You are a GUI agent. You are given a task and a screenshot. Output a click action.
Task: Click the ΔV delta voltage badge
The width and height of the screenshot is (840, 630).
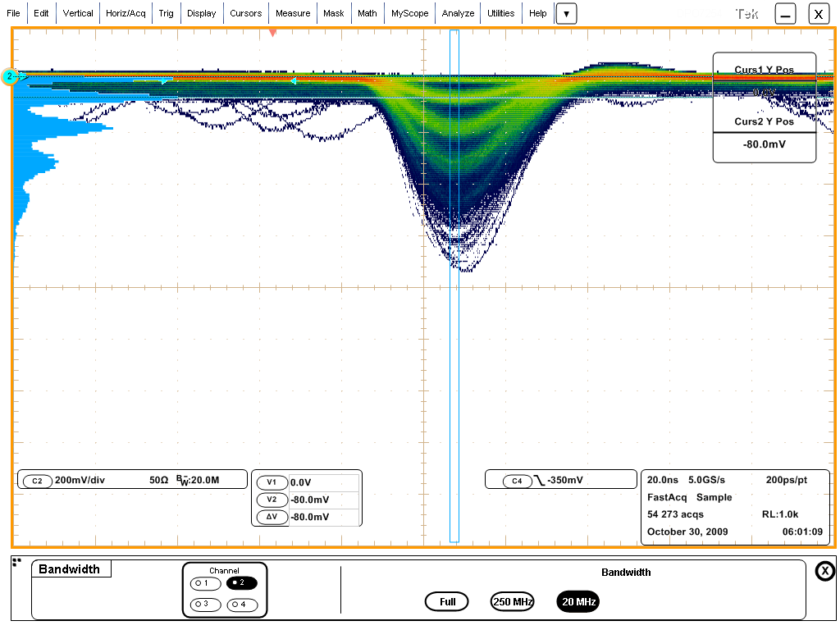[272, 517]
